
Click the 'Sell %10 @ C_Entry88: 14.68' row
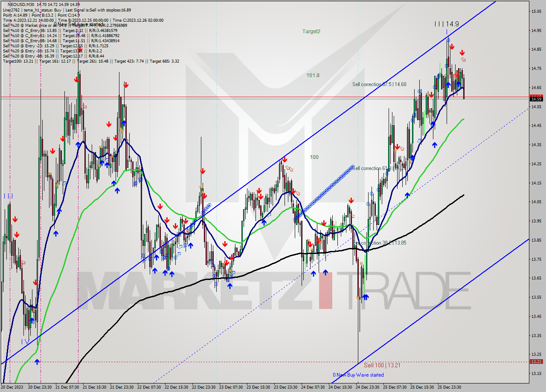pos(61,40)
